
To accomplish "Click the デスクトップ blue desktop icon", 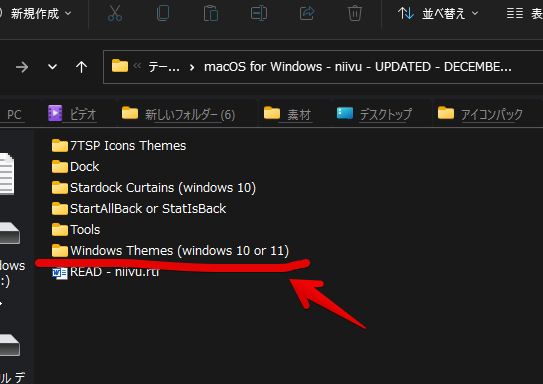I will coord(345,113).
